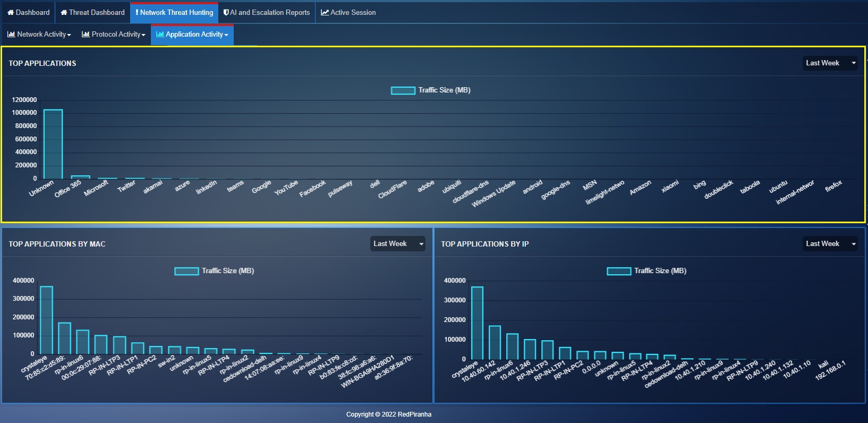Screen dimensions: 868x423
Task: Click the Office 365 bar in Top Applications
Action: 81,177
